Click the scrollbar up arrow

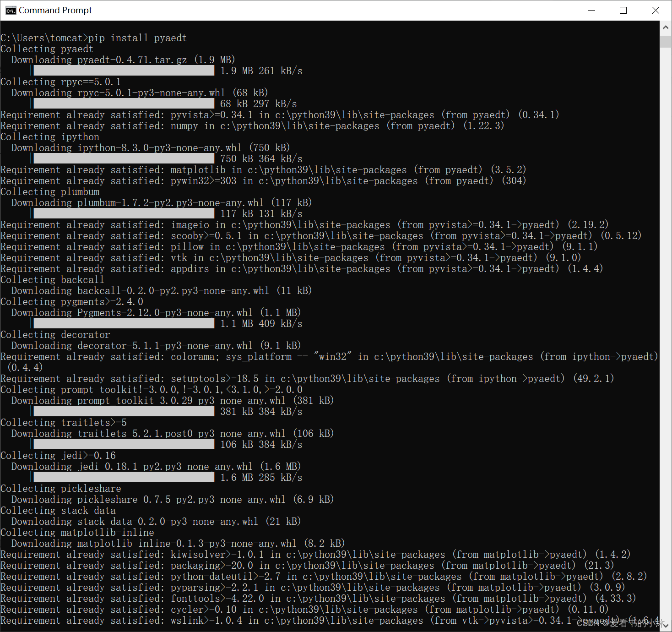point(666,27)
